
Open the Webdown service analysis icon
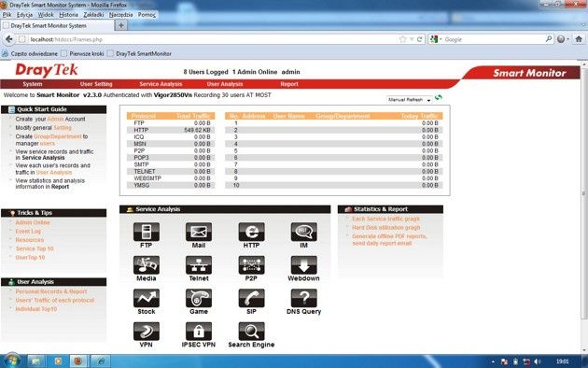(x=303, y=265)
